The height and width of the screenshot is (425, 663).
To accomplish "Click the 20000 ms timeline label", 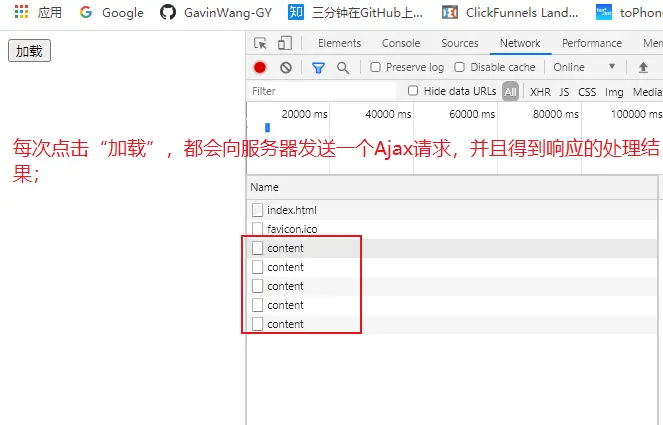I will coord(304,114).
